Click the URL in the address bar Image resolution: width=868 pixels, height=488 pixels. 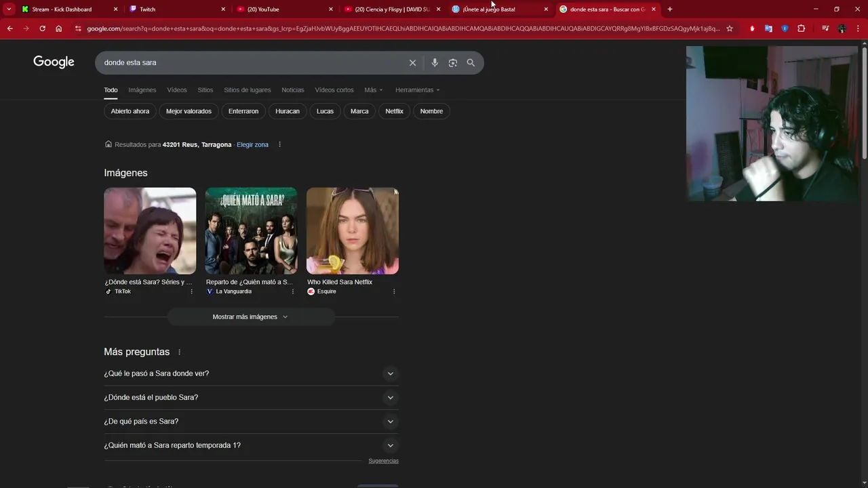[403, 28]
